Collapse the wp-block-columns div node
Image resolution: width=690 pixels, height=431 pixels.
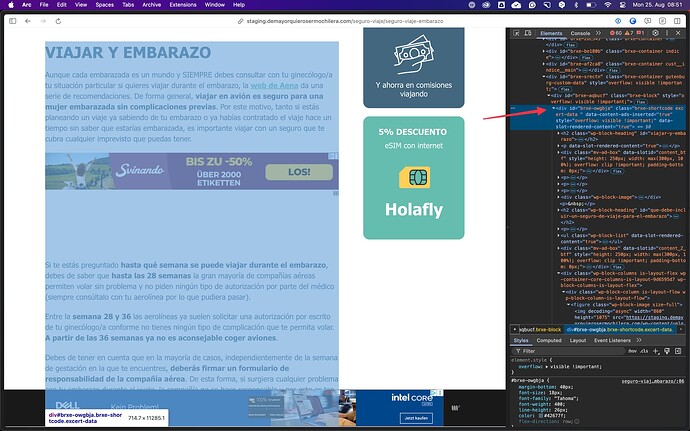(558, 273)
